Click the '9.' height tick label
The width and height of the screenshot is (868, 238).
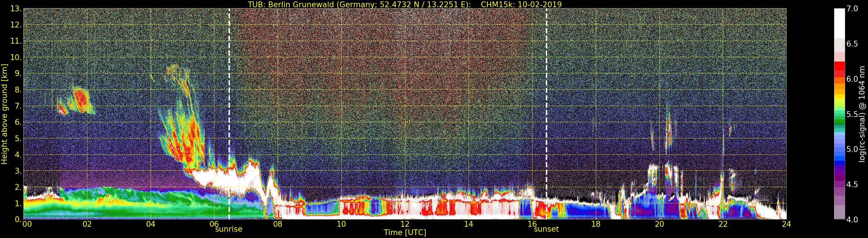tap(18, 73)
